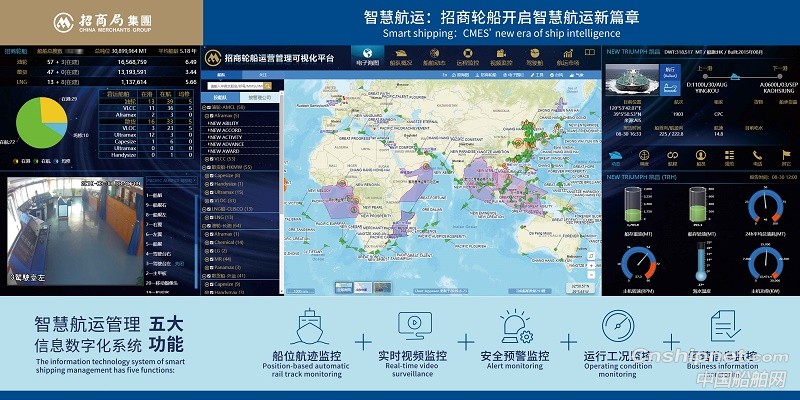800x400 pixels.
Task: Click the map zoom out minus button
Action: [x=591, y=274]
